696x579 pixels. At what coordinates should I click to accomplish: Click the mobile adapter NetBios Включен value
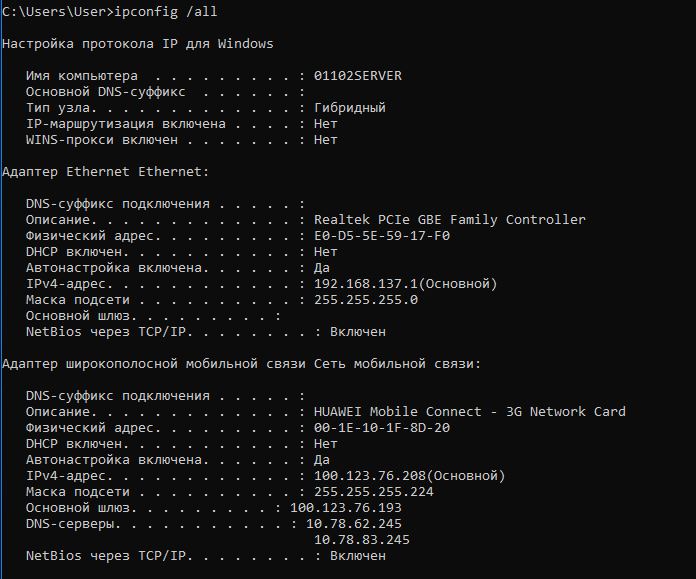tap(358, 555)
